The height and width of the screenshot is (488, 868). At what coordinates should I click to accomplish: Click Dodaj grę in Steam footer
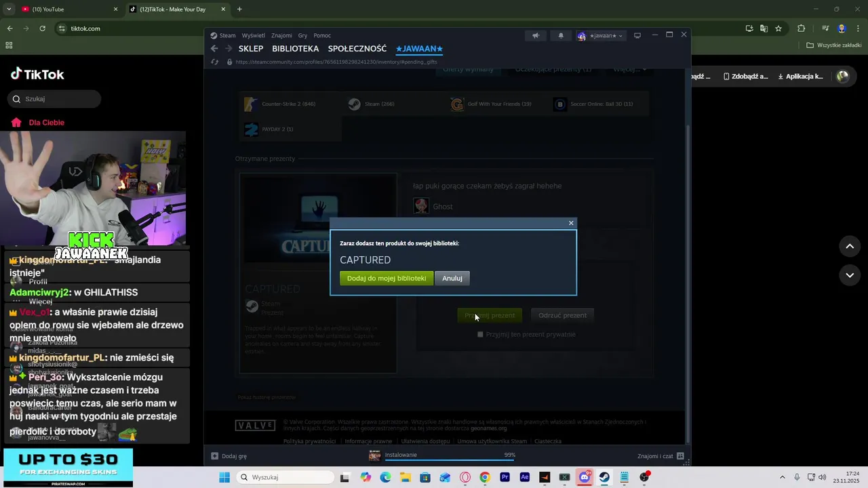229,456
